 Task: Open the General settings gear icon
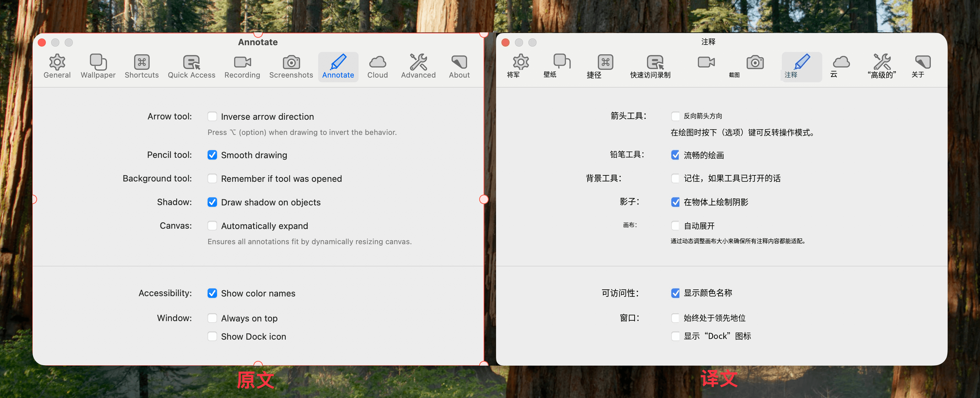[x=57, y=62]
